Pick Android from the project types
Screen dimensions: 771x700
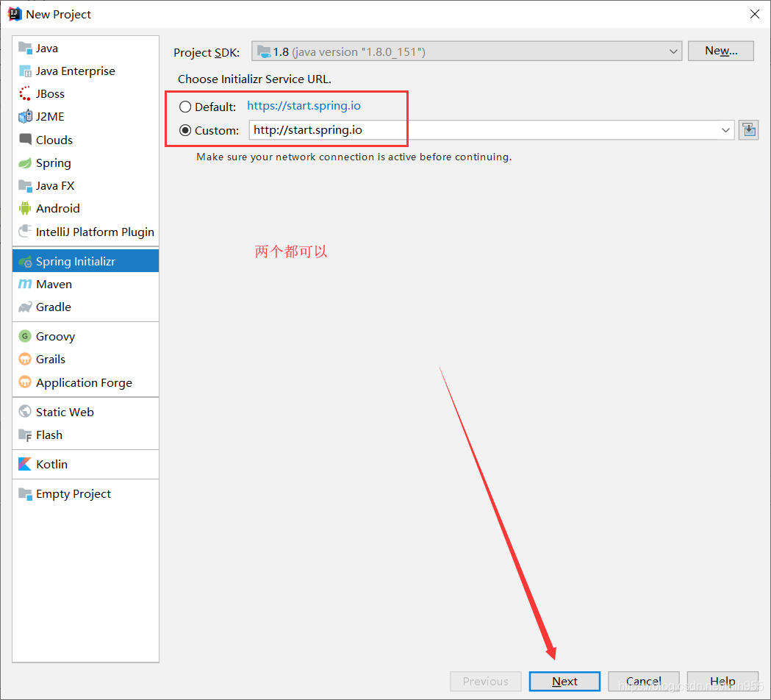click(85, 209)
